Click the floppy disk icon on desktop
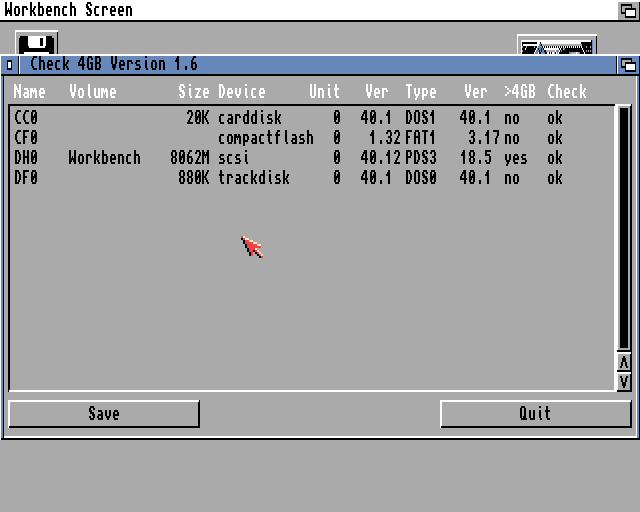This screenshot has width=640, height=512. pos(37,44)
